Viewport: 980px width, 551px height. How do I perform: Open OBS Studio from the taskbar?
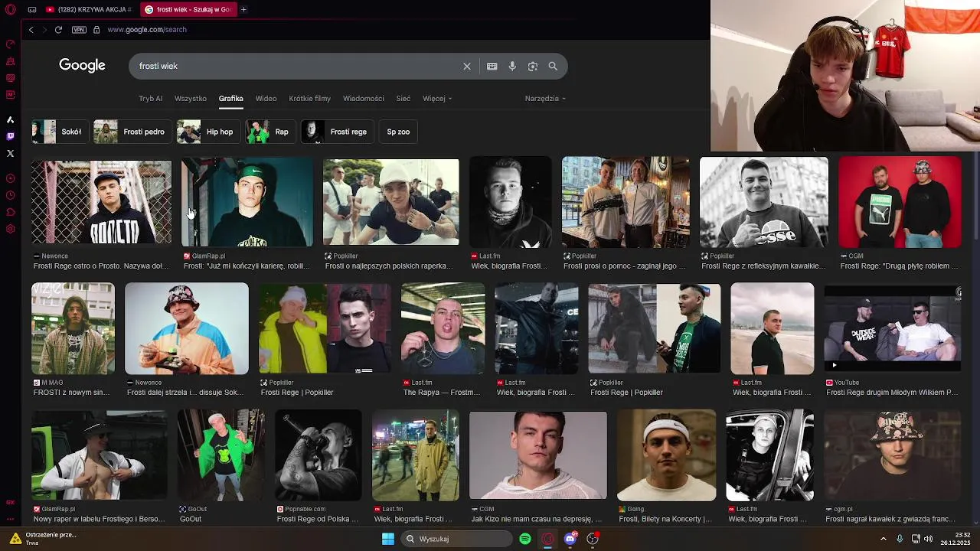pos(592,539)
